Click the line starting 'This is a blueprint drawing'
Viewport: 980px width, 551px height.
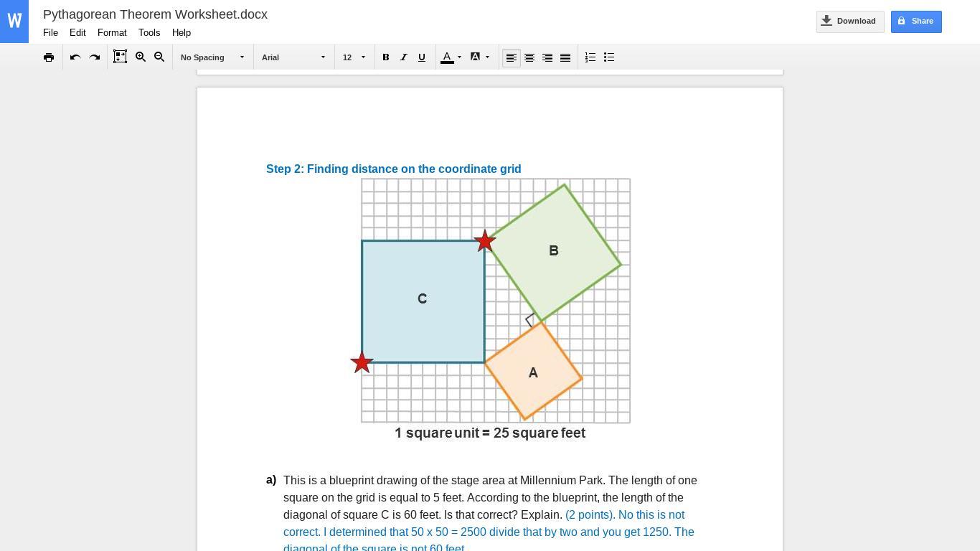[490, 481]
